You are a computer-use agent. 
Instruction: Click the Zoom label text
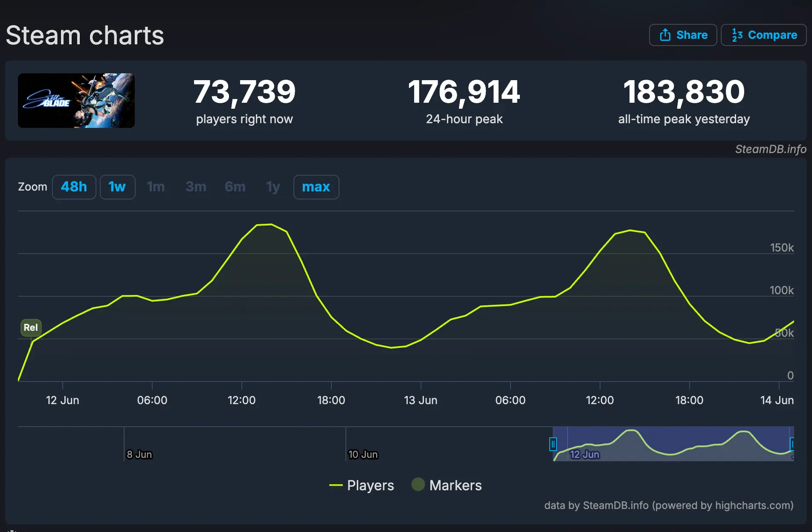(x=32, y=187)
